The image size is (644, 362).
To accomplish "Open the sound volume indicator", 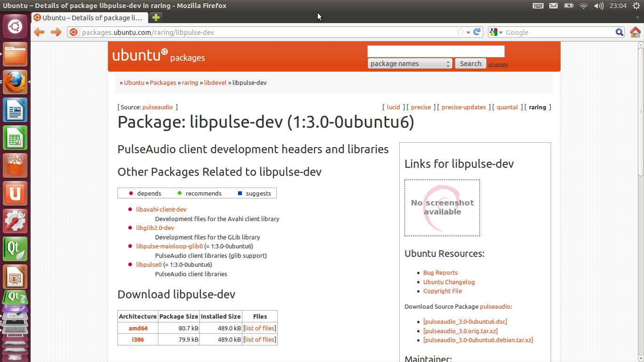I will (x=599, y=6).
